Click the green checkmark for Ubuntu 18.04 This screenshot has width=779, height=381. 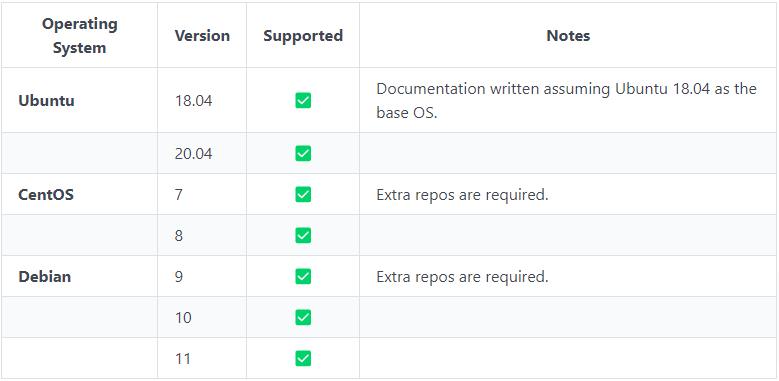coord(303,100)
